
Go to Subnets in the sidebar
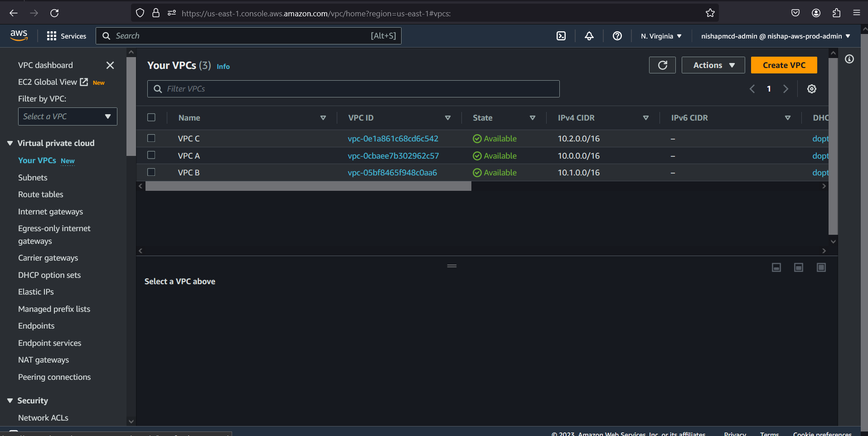tap(33, 178)
